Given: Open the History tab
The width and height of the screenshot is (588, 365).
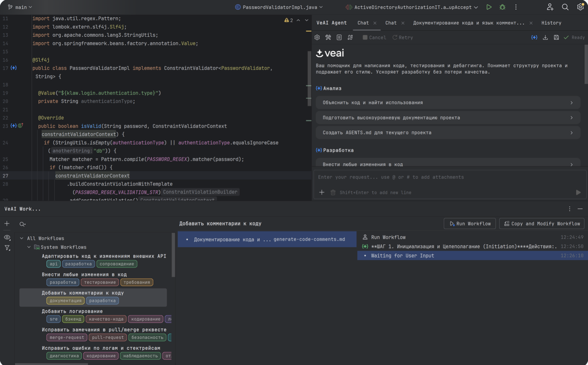Looking at the screenshot, I should coord(551,23).
